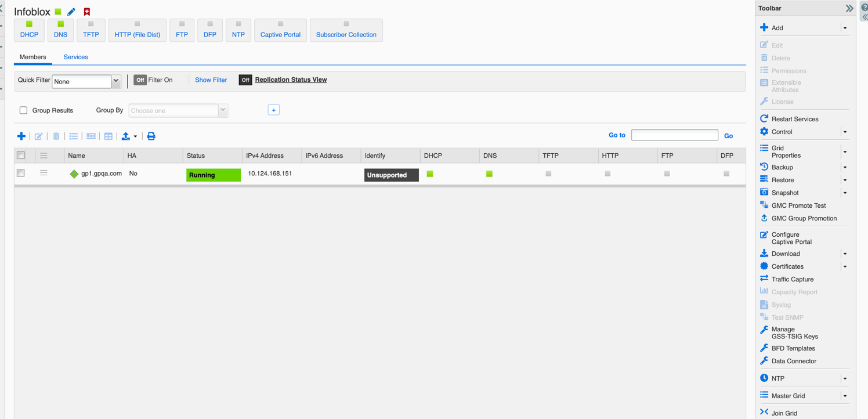Click the help question mark icon
Viewport: 868px width, 419px height.
864,8
